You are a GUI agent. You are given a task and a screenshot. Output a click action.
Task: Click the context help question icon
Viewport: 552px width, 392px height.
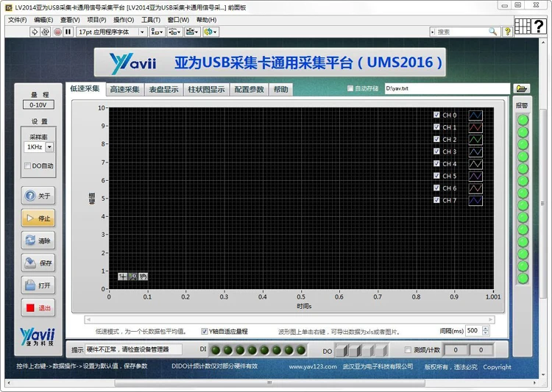pos(507,32)
